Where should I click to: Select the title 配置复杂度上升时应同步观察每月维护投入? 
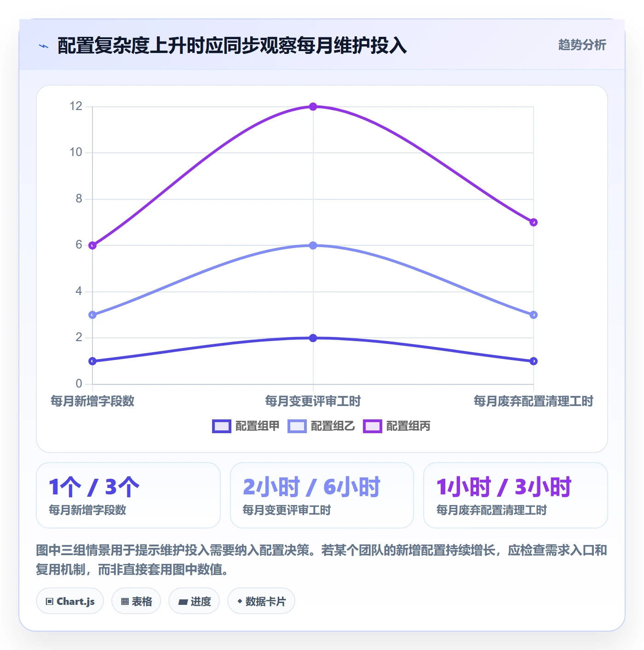tap(232, 46)
